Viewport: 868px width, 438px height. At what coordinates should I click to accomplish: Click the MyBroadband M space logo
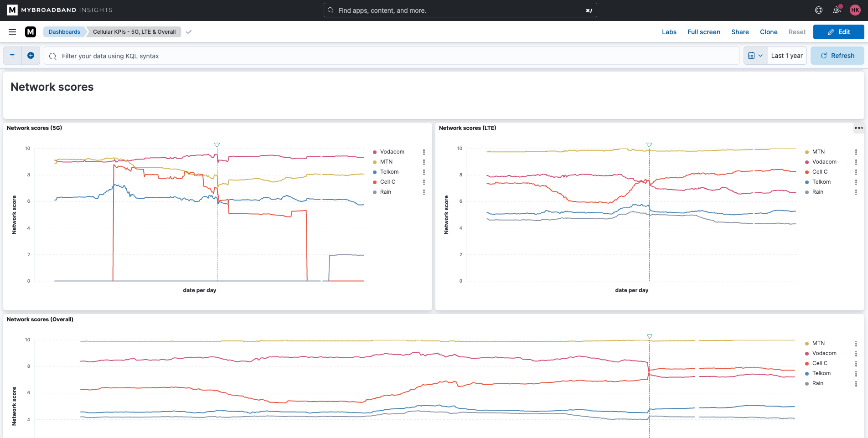tap(31, 32)
